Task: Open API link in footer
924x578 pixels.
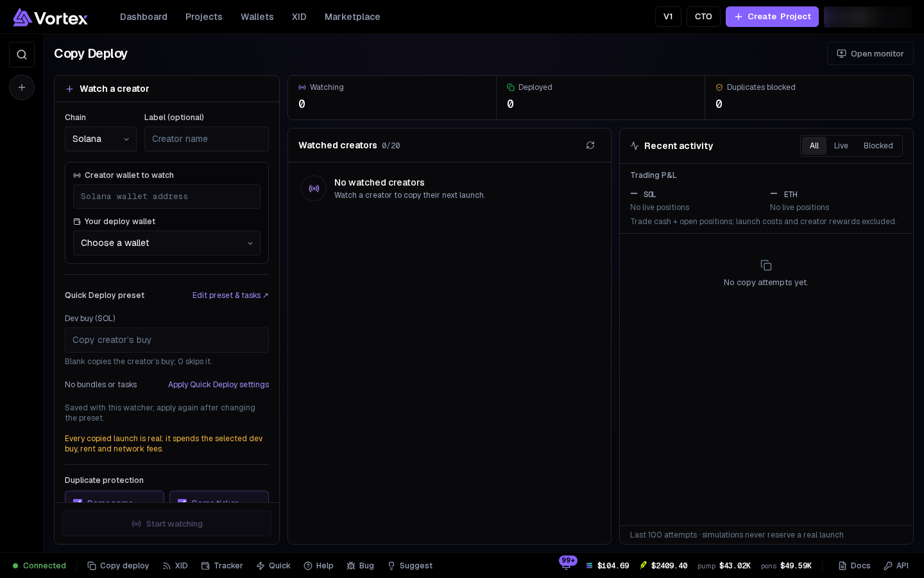Action: pos(896,566)
